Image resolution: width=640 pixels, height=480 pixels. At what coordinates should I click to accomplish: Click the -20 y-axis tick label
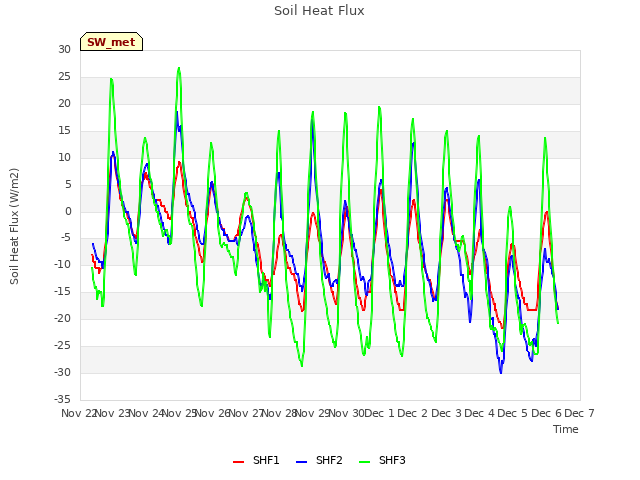point(63,318)
